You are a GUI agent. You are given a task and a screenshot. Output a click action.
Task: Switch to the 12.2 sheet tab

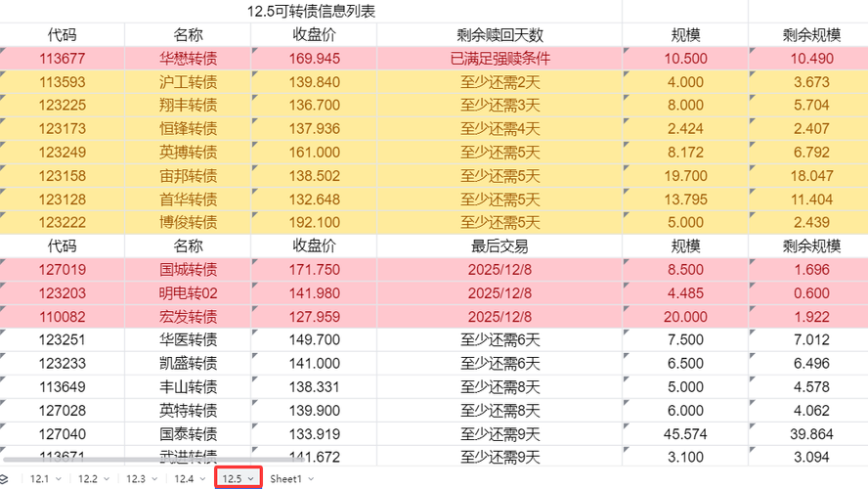click(87, 479)
